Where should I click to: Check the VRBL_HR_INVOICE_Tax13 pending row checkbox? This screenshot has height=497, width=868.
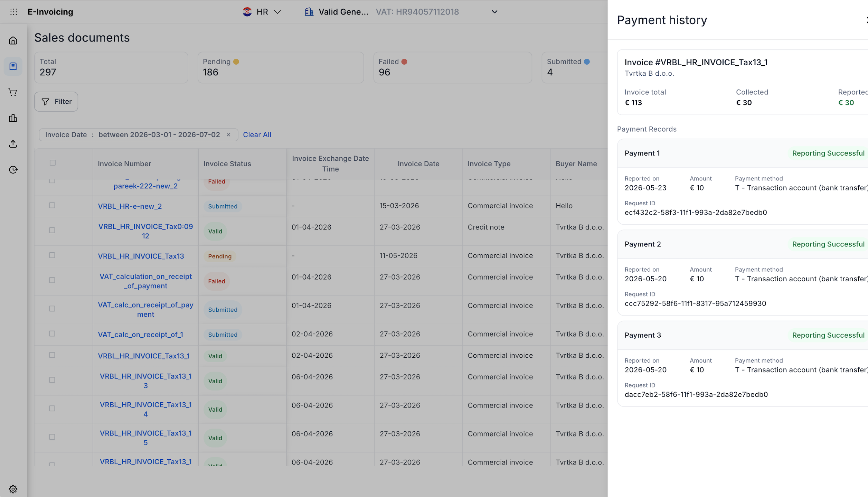click(52, 255)
